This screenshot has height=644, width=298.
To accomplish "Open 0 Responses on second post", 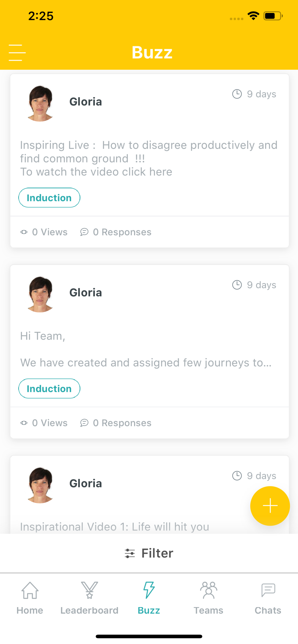I will pos(116,423).
